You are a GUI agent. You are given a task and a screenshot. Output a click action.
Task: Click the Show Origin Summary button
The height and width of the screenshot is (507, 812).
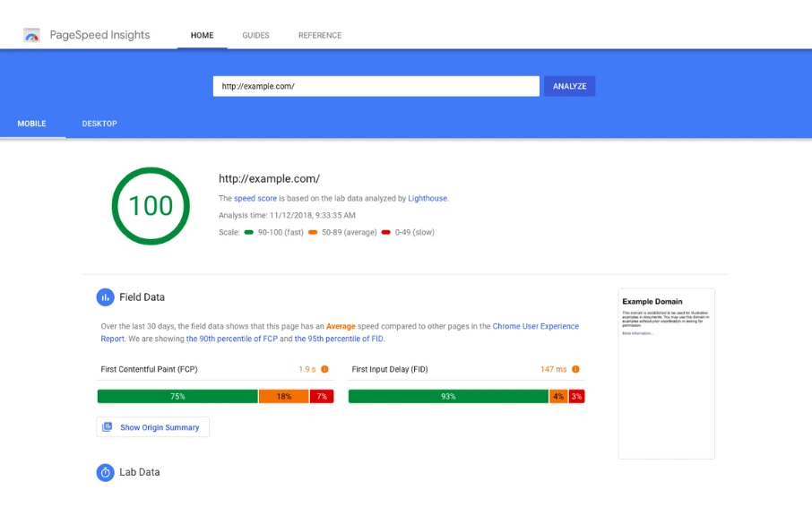pos(152,427)
